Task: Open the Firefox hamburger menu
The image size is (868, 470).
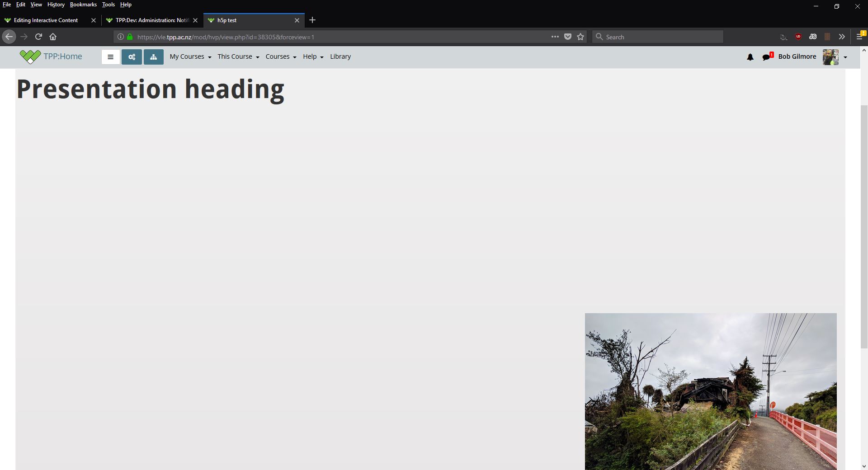Action: pos(860,37)
